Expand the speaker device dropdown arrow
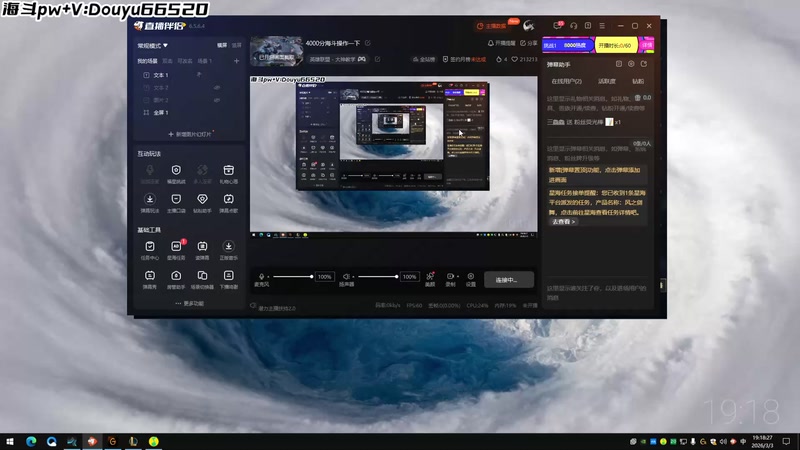Image resolution: width=800 pixels, height=450 pixels. pyautogui.click(x=353, y=277)
